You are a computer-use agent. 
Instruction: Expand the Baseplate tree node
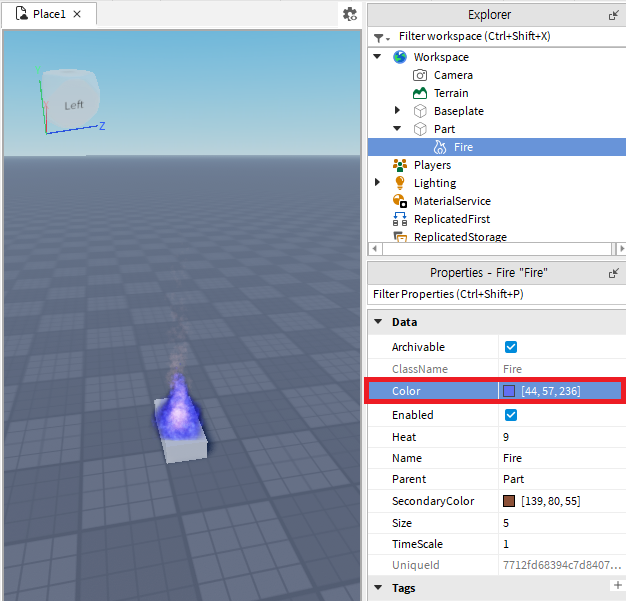[397, 110]
